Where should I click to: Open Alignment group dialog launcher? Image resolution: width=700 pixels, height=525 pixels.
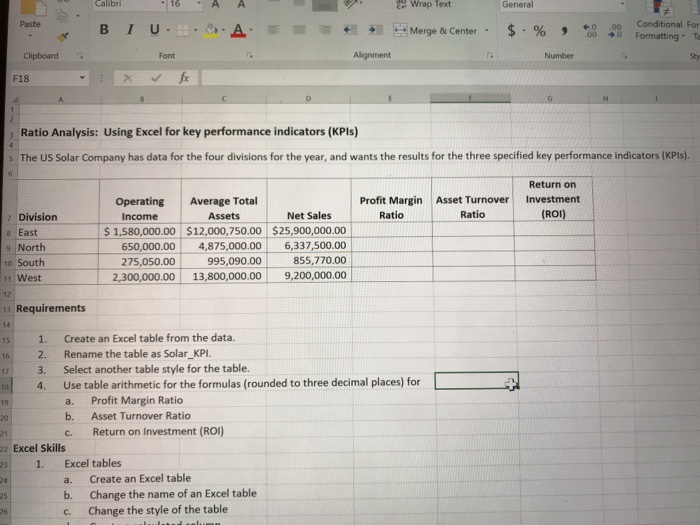[490, 55]
